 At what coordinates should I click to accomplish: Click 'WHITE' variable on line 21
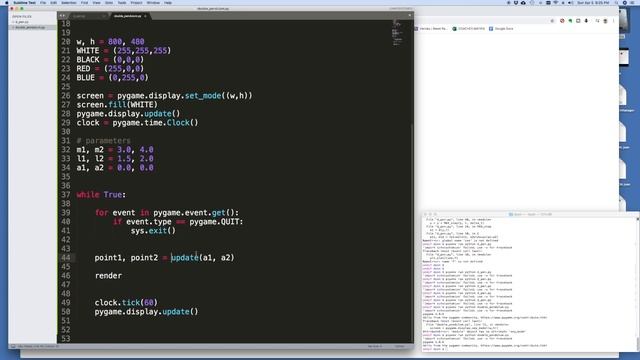[88, 51]
